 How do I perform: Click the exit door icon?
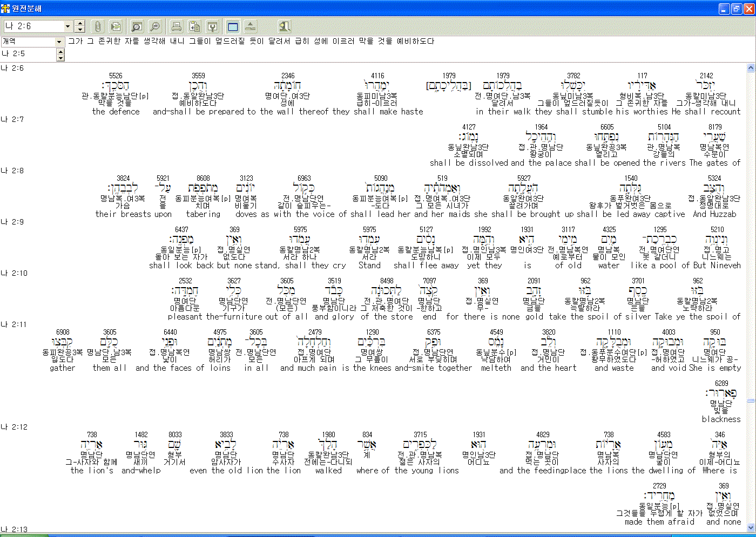click(285, 26)
